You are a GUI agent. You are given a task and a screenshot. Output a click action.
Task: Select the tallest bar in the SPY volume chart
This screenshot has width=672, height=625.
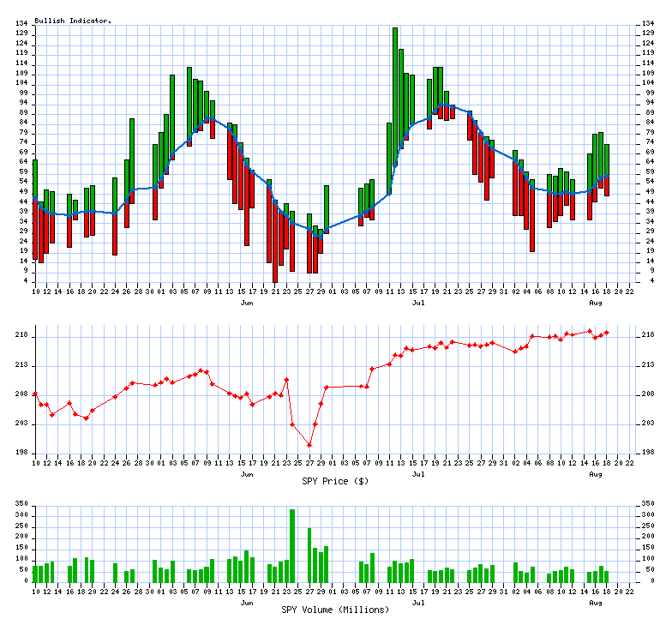(292, 545)
